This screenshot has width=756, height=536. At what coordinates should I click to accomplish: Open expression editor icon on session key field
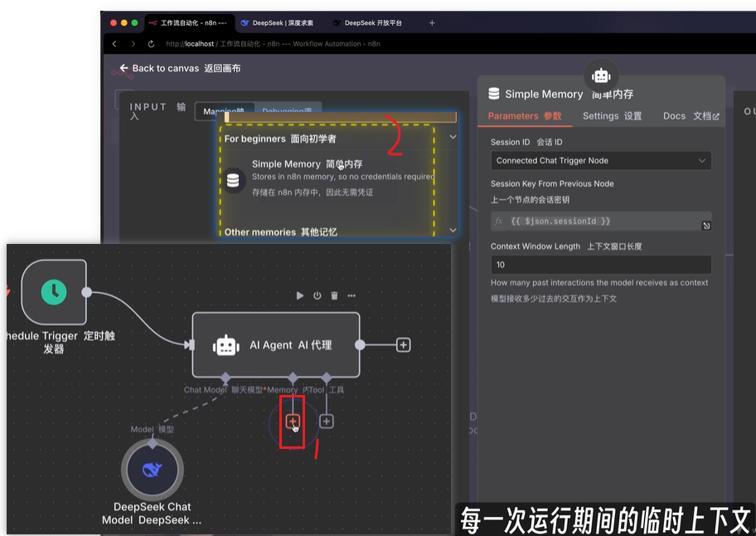click(x=706, y=226)
